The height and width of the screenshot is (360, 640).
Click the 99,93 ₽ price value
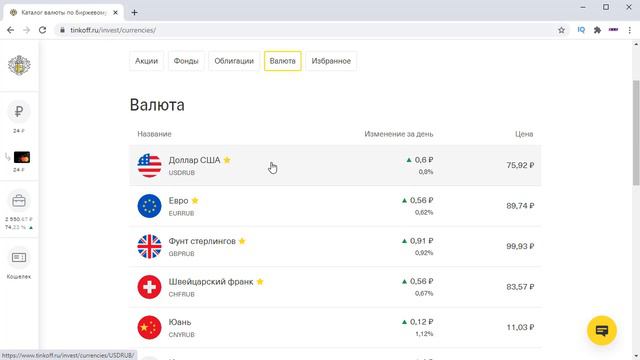click(x=520, y=246)
